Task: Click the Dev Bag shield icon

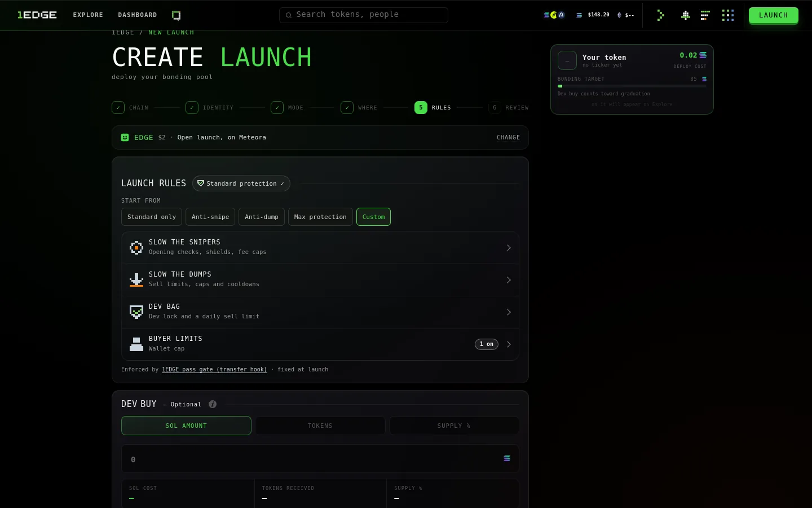Action: 136,312
